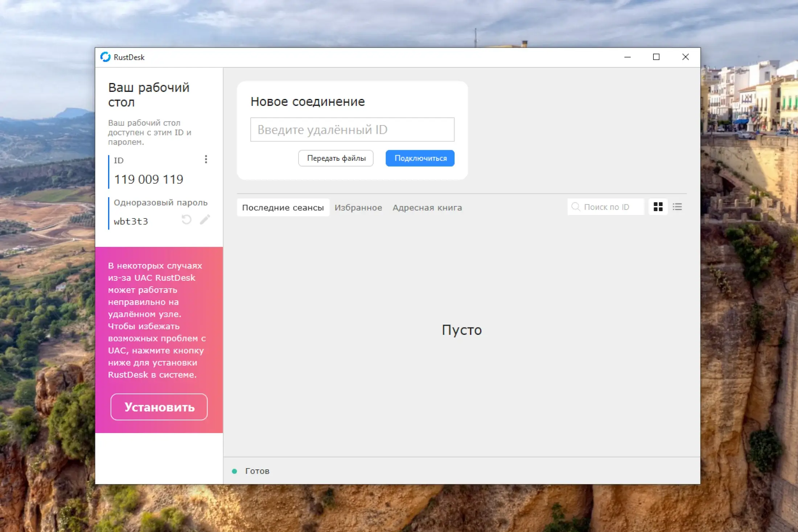The height and width of the screenshot is (532, 798).
Task: Click the green ready status indicator
Action: [x=234, y=471]
